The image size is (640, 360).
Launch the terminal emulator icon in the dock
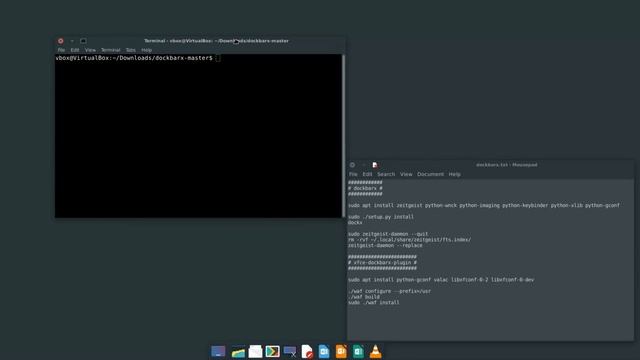click(272, 351)
